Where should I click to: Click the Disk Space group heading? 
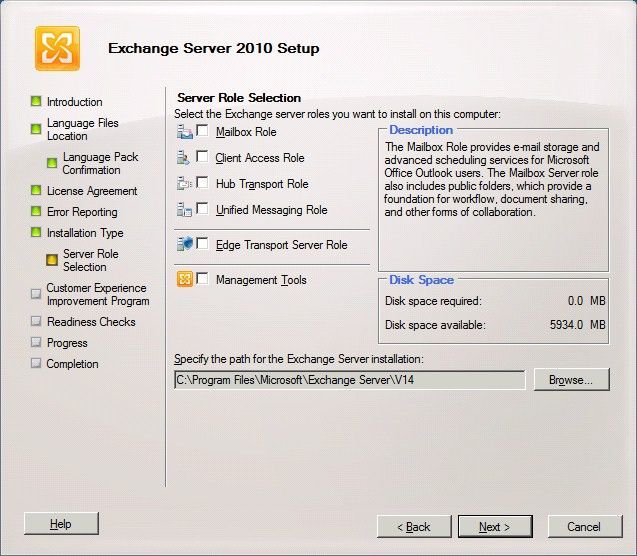421,280
